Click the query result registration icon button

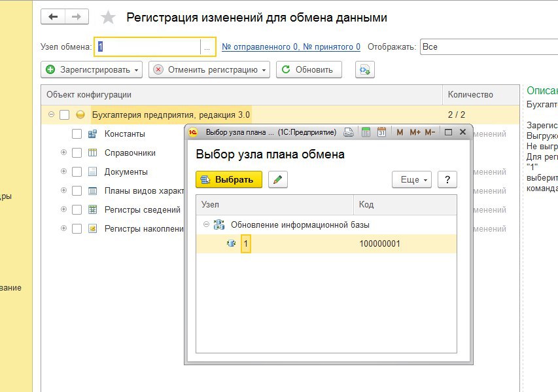click(x=365, y=69)
